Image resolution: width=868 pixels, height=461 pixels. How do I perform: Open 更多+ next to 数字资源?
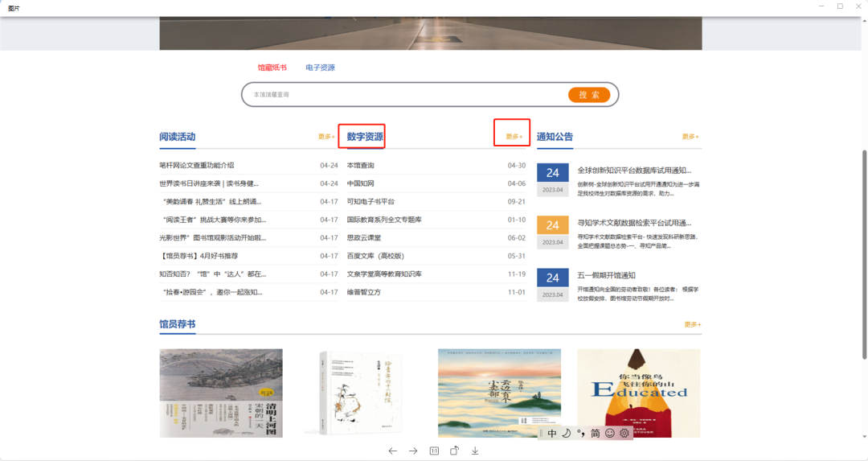coord(514,136)
